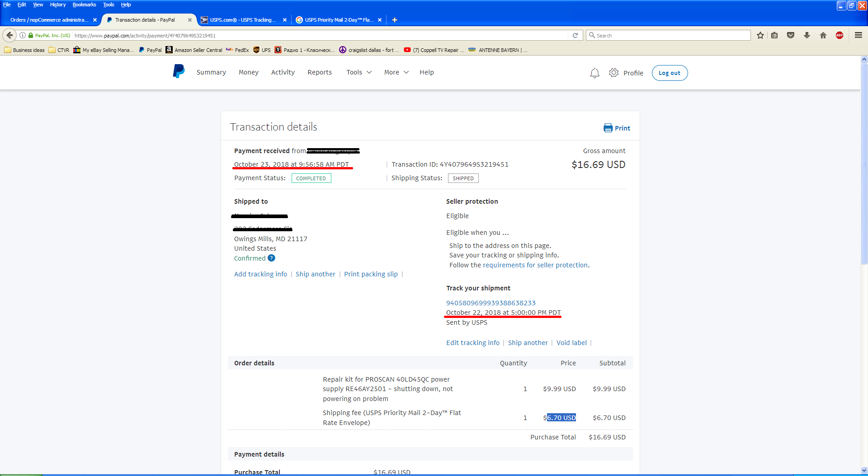The height and width of the screenshot is (476, 868).
Task: Click Ship another under Shipped to
Action: 316,274
